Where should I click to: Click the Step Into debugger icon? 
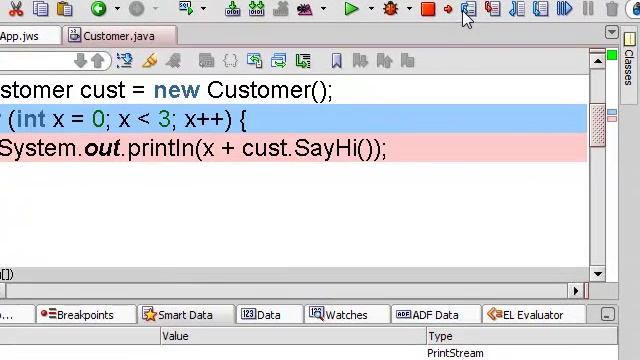(x=493, y=9)
